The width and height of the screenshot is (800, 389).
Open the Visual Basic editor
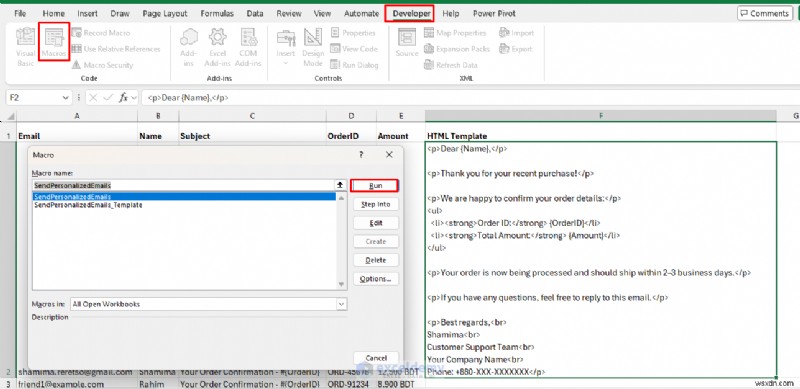pyautogui.click(x=25, y=47)
